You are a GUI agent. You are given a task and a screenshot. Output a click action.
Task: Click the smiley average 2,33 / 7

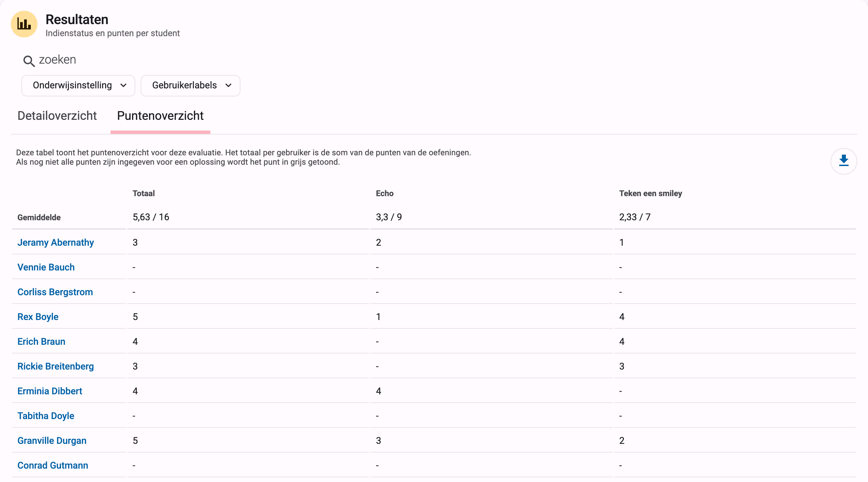click(635, 217)
